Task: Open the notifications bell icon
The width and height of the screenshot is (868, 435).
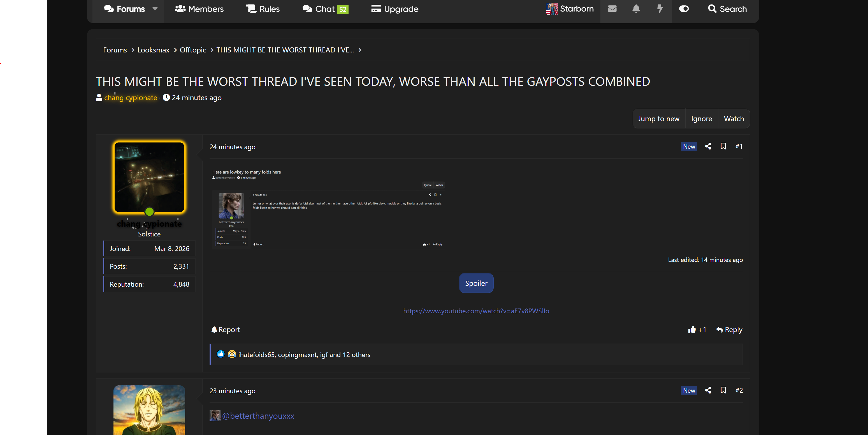Action: click(636, 9)
